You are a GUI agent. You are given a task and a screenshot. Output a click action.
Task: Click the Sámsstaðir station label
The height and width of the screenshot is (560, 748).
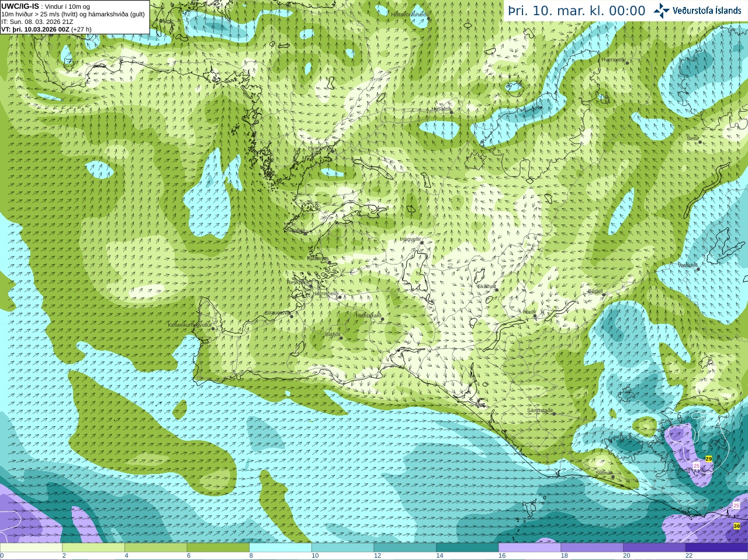point(540,410)
